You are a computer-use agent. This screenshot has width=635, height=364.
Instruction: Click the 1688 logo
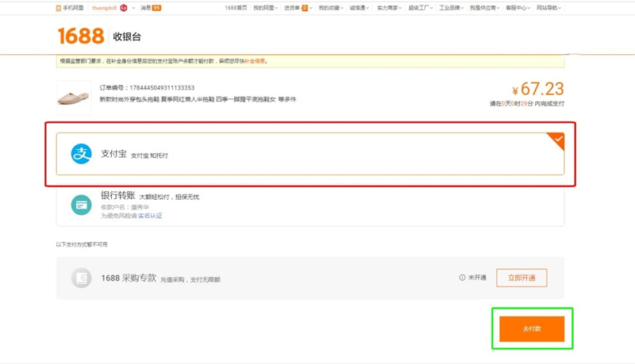(x=81, y=36)
